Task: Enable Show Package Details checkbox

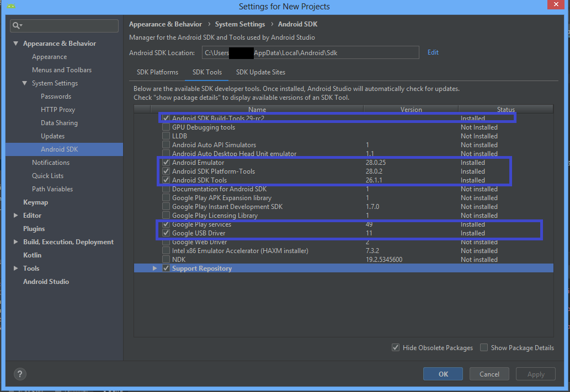Action: coord(484,348)
